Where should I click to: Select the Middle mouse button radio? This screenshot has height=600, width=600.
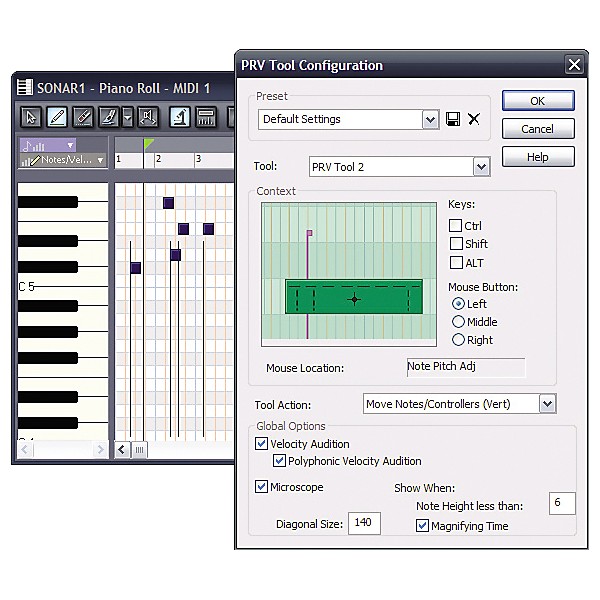[x=458, y=322]
